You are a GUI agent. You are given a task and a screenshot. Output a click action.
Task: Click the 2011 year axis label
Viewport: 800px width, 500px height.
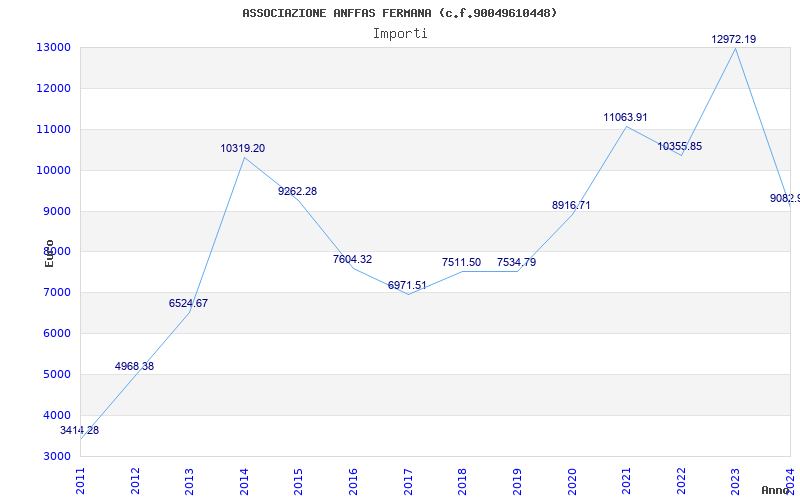pyautogui.click(x=80, y=482)
